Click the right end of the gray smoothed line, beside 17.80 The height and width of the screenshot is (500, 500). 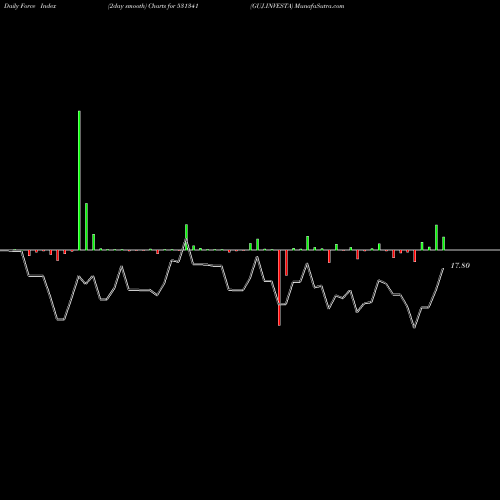click(443, 269)
